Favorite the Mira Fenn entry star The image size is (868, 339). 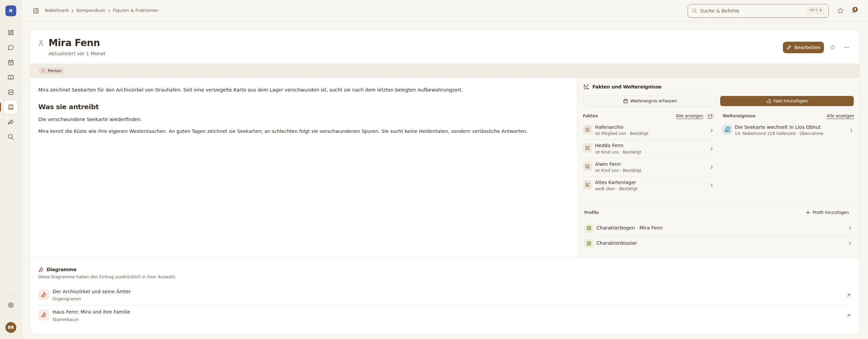[832, 47]
